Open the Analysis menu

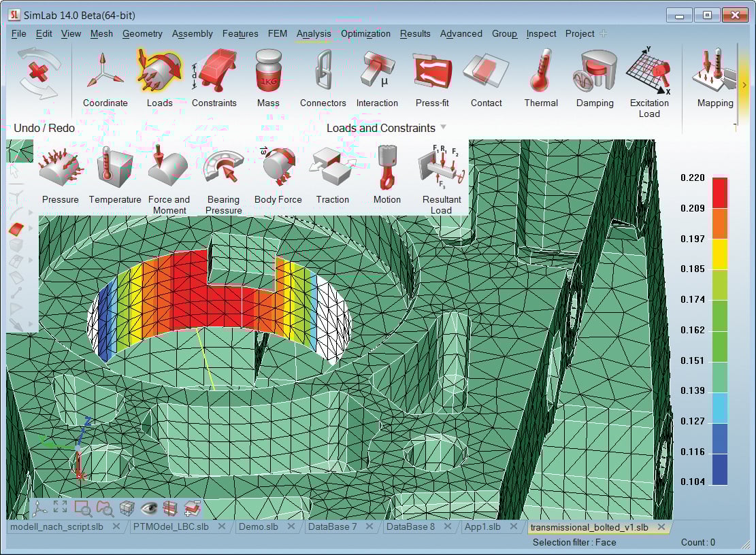click(x=314, y=34)
